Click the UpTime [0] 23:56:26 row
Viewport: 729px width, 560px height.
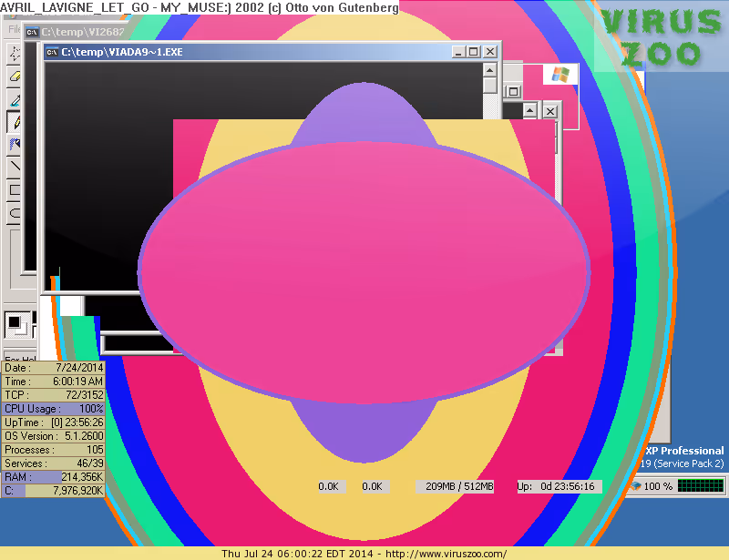[x=54, y=423]
